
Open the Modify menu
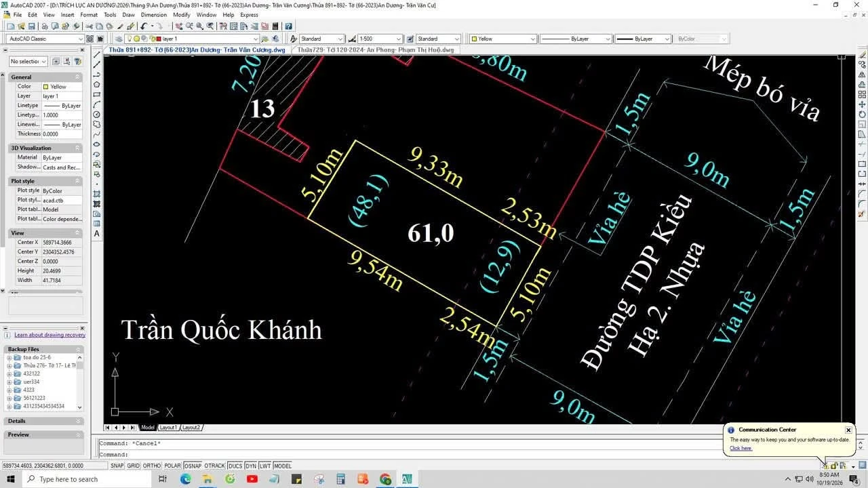(x=182, y=14)
